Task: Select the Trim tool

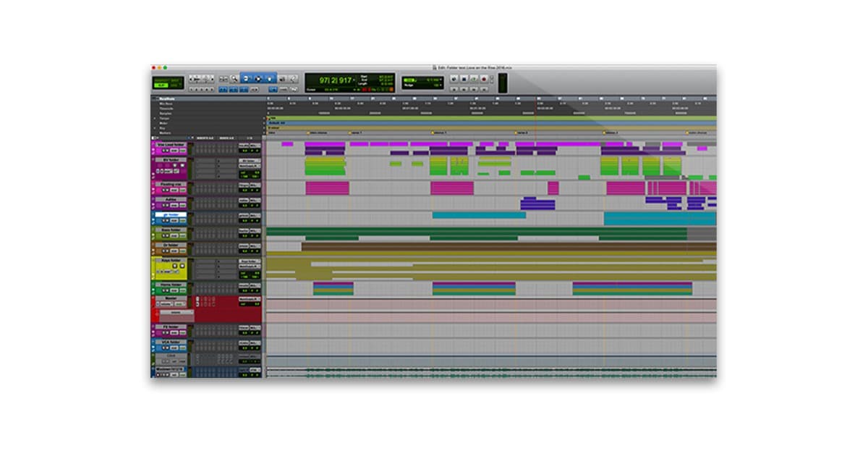Action: 247,78
